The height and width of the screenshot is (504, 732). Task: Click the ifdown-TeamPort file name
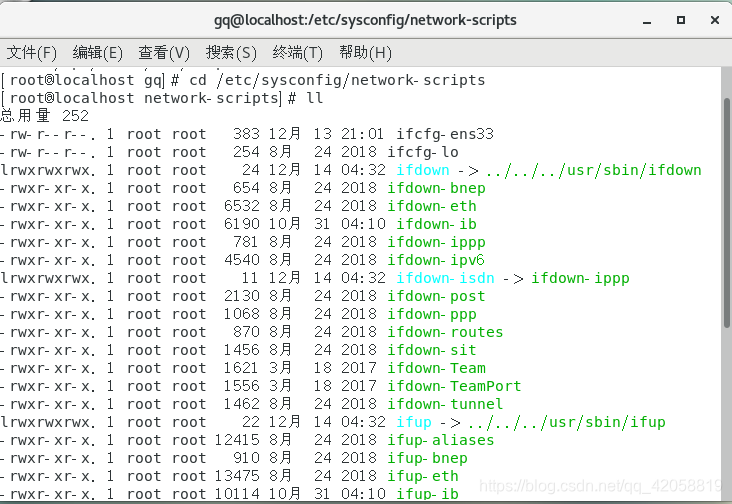(x=454, y=386)
